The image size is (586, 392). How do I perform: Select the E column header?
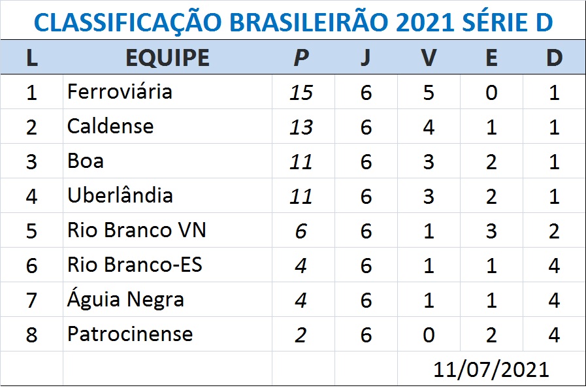pyautogui.click(x=491, y=57)
